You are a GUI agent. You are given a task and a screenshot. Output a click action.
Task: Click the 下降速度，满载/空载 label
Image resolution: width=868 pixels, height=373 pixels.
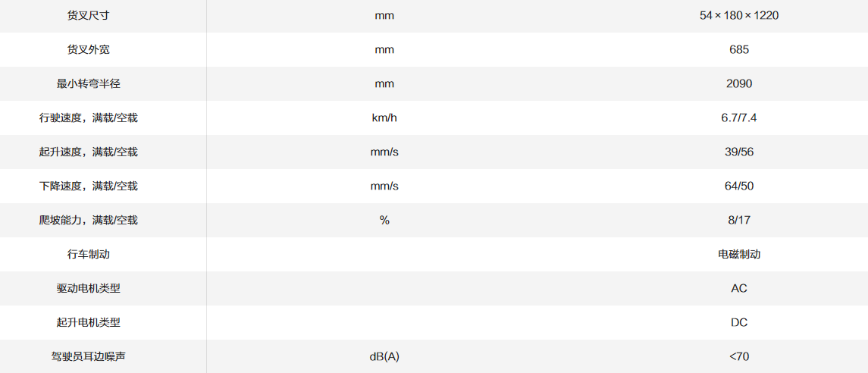point(88,186)
